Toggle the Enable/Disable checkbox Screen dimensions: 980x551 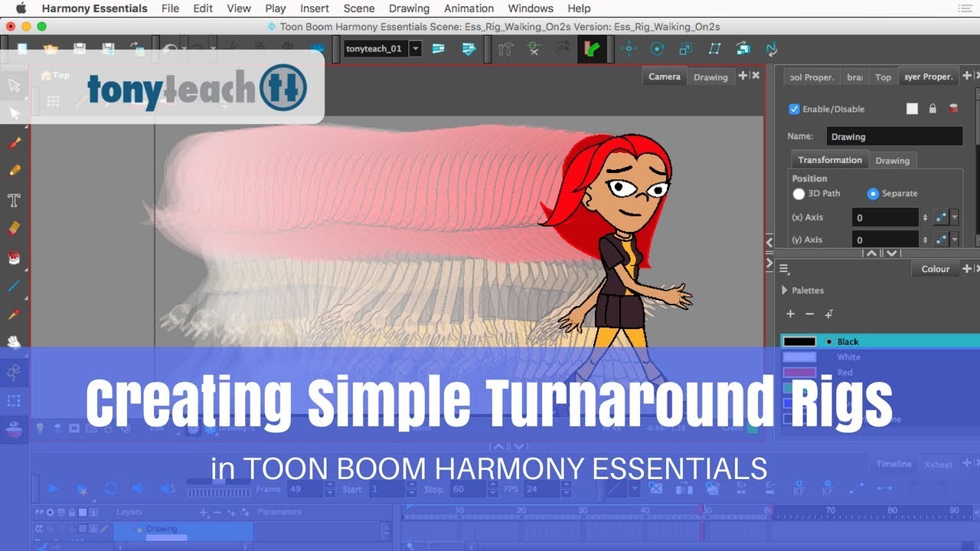[x=794, y=109]
